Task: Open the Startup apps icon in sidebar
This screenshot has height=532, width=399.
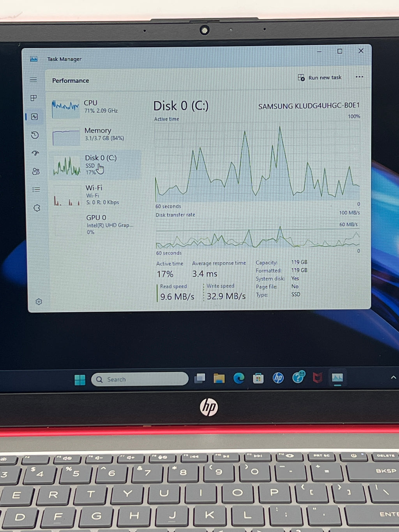Action: [35, 153]
